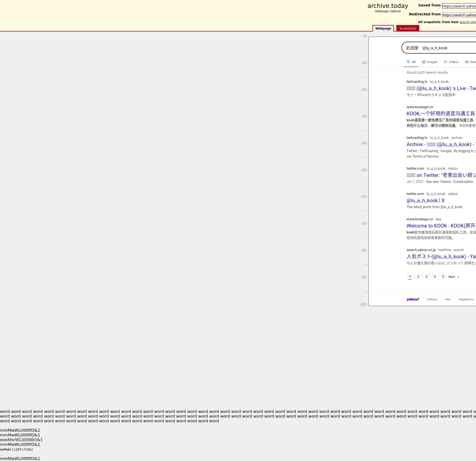Click the search.yah host snapshots link
This screenshot has height=461, width=476.
[468, 22]
